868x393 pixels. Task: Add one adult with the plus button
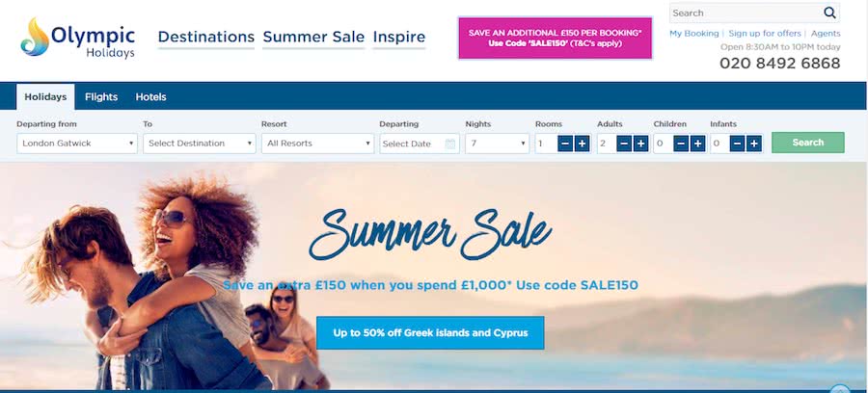tap(640, 144)
